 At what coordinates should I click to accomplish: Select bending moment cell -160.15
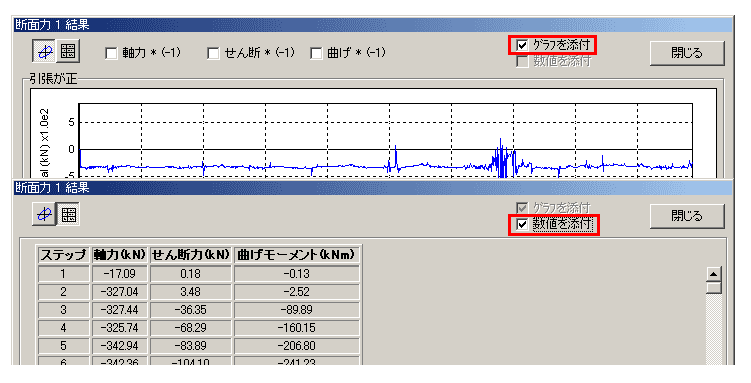[296, 328]
